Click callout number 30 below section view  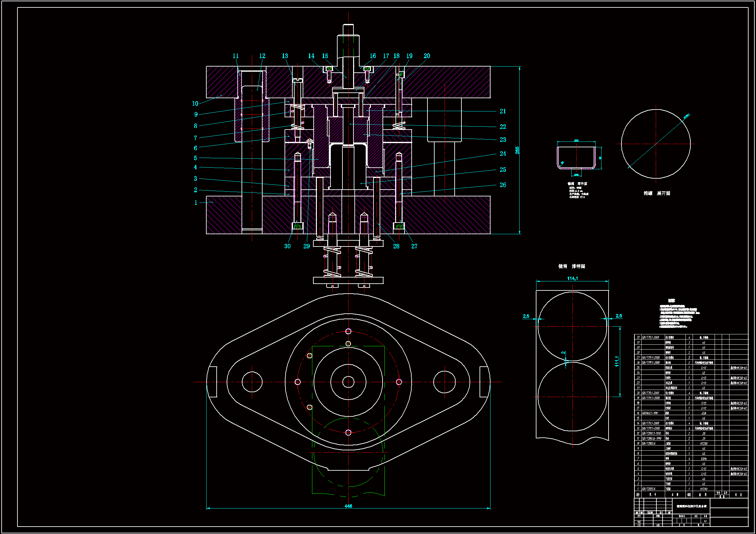(x=287, y=246)
